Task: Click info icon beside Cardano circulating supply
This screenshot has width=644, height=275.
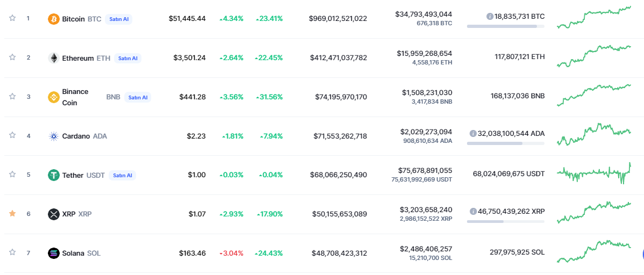Action: point(473,133)
